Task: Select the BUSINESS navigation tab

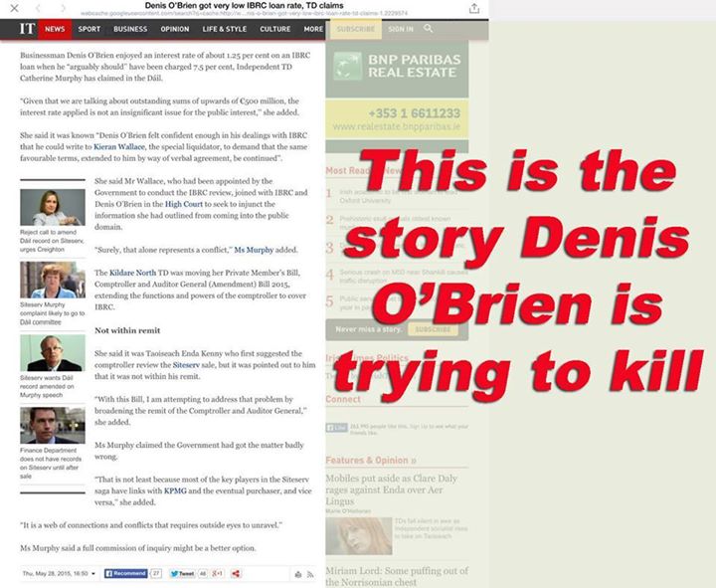Action: click(130, 29)
